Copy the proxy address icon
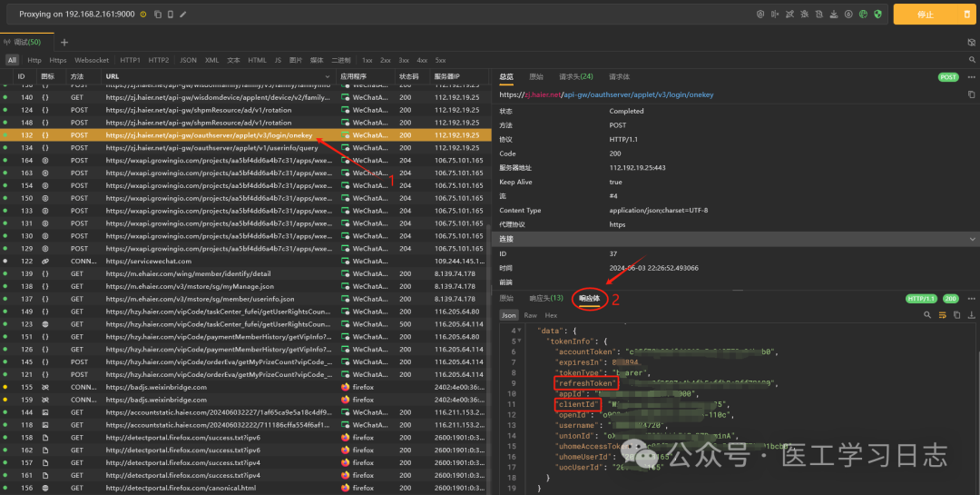The width and height of the screenshot is (980, 495). pos(158,14)
